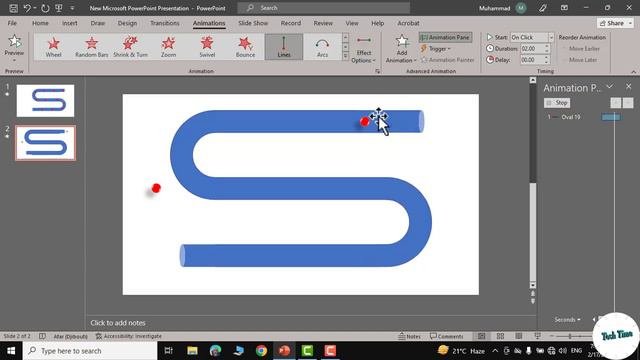640x360 pixels.
Task: Open animation dialog launcher
Action: tap(377, 71)
